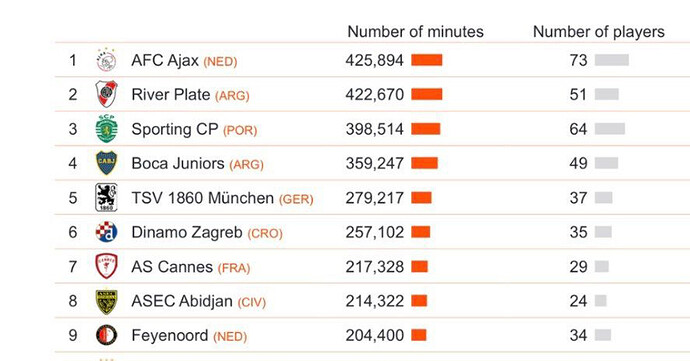Click the ASEC Abidjan yellow crest

tap(106, 301)
